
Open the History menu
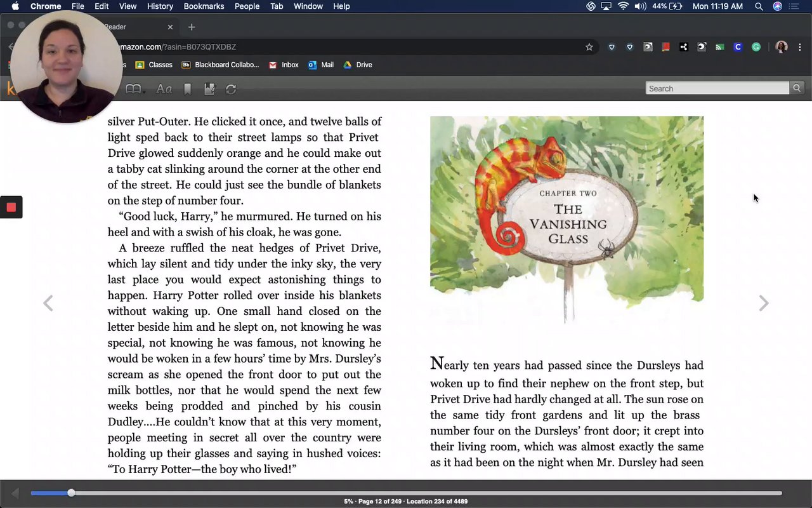point(160,6)
